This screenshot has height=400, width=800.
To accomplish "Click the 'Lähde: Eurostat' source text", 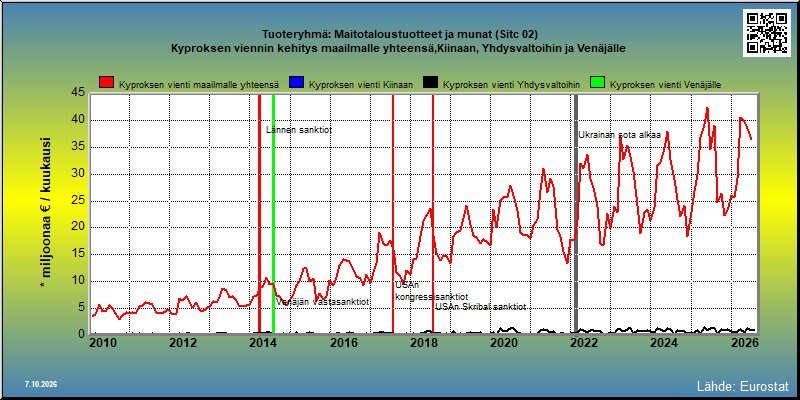I will pos(742,385).
